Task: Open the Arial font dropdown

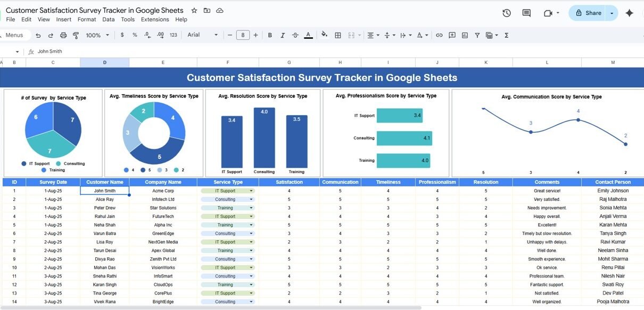Action: 202,35
